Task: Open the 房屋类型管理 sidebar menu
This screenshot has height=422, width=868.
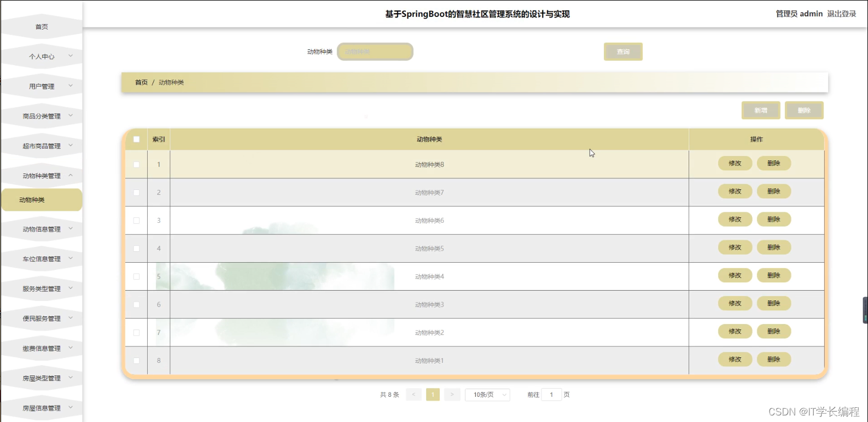Action: [42, 378]
